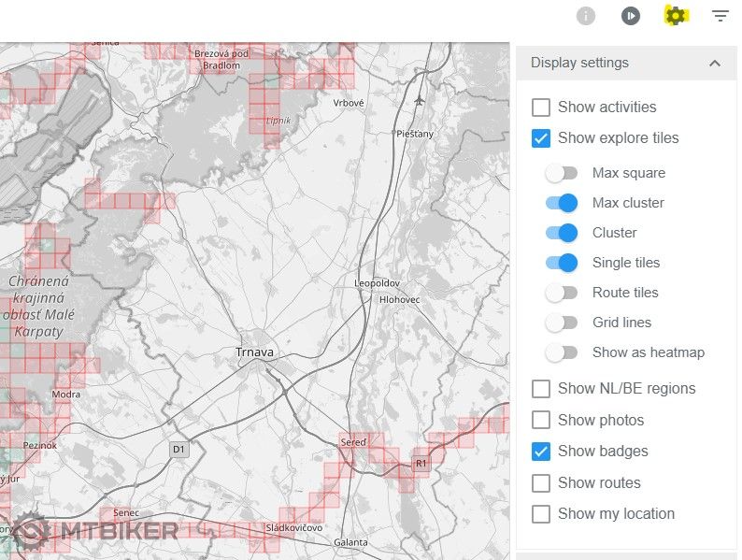Screen dimensions: 742x560
Task: Check the Show routes option
Action: point(541,483)
